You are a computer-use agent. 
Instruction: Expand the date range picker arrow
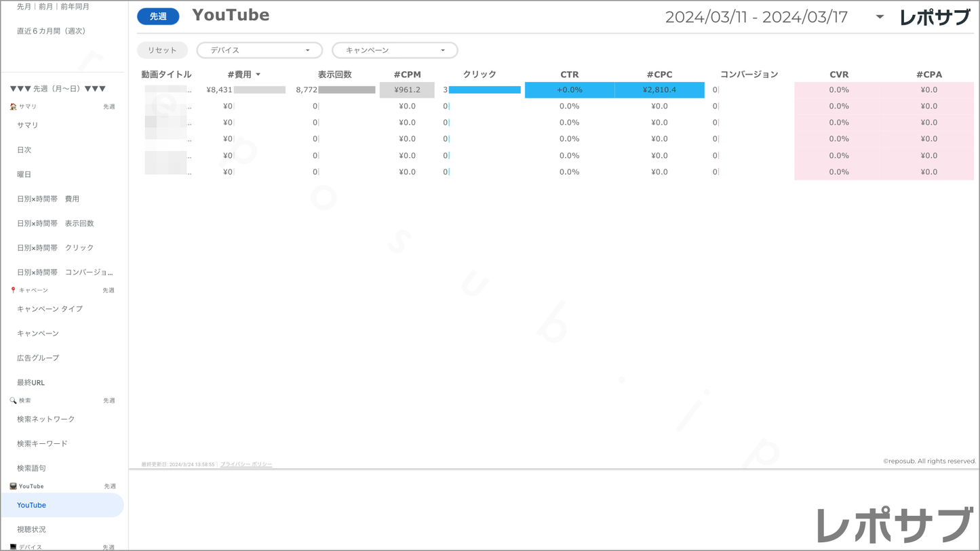880,17
